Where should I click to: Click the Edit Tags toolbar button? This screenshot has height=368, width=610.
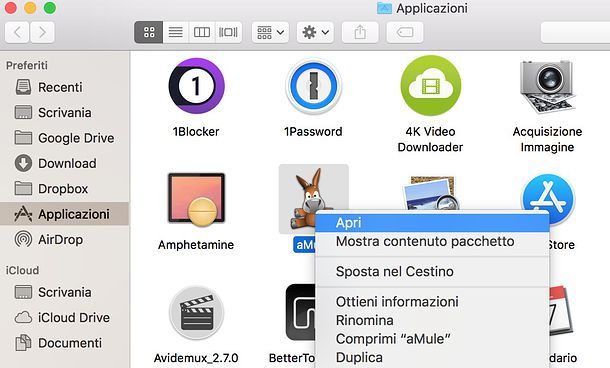click(x=405, y=32)
